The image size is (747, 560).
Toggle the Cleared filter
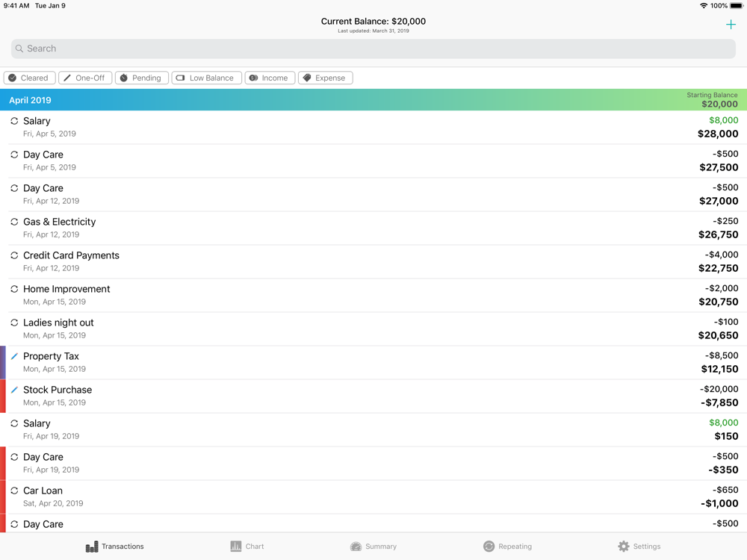[x=30, y=78]
